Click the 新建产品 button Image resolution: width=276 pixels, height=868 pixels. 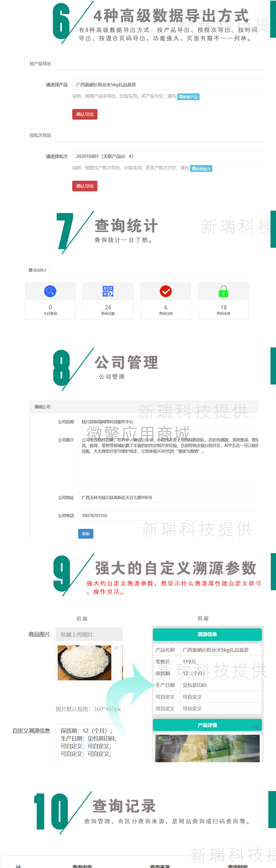tap(188, 97)
